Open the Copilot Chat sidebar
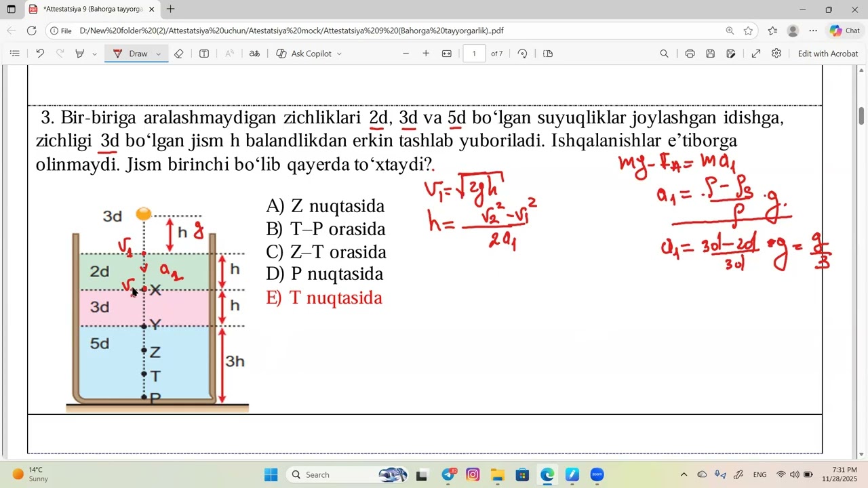The image size is (868, 488). tap(844, 30)
